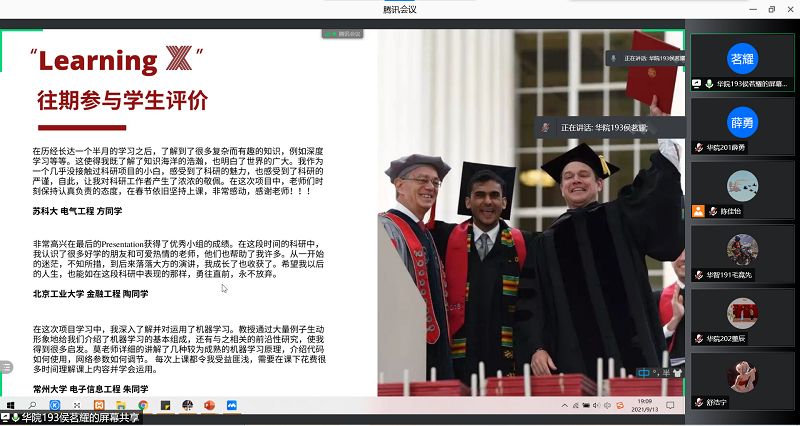The width and height of the screenshot is (800, 426).
Task: Open the orange XAMPP-style taskbar icon
Action: [x=99, y=406]
